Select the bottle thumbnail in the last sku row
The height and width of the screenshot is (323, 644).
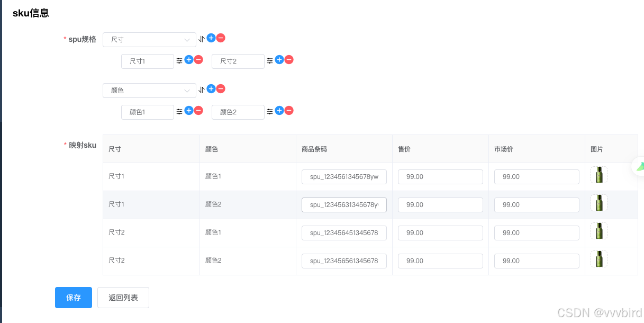[x=599, y=259]
